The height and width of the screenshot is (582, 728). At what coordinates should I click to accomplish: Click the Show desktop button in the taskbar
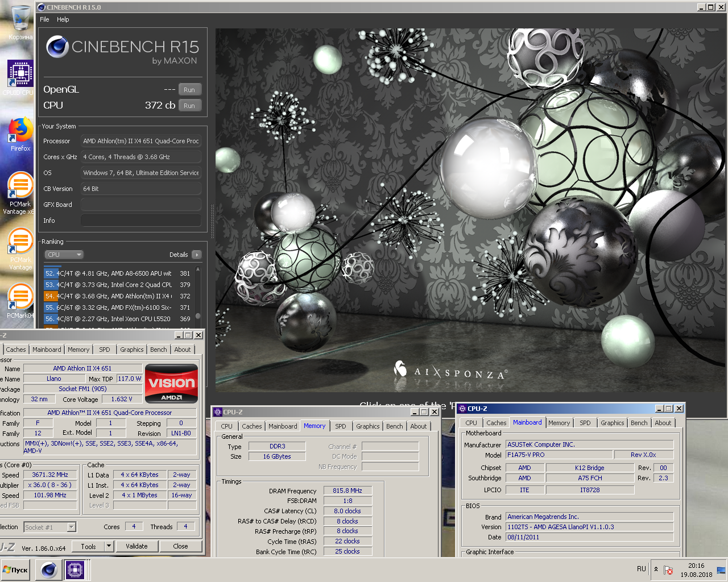[722, 569]
